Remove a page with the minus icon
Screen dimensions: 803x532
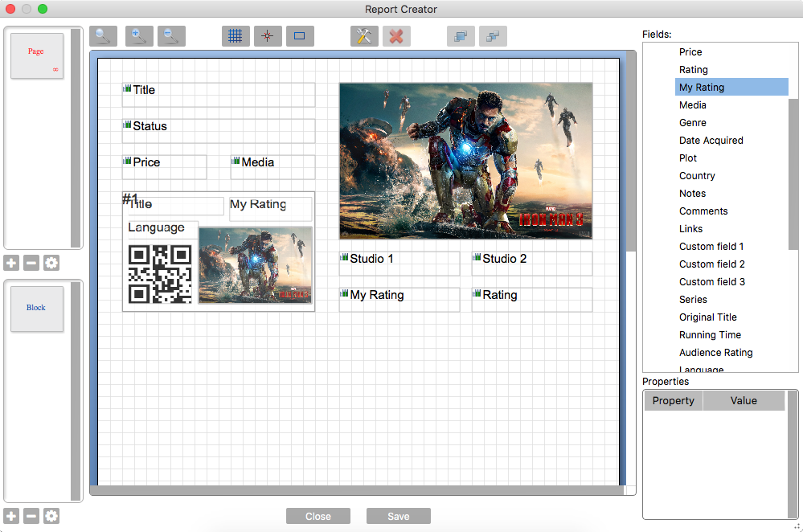(x=31, y=263)
